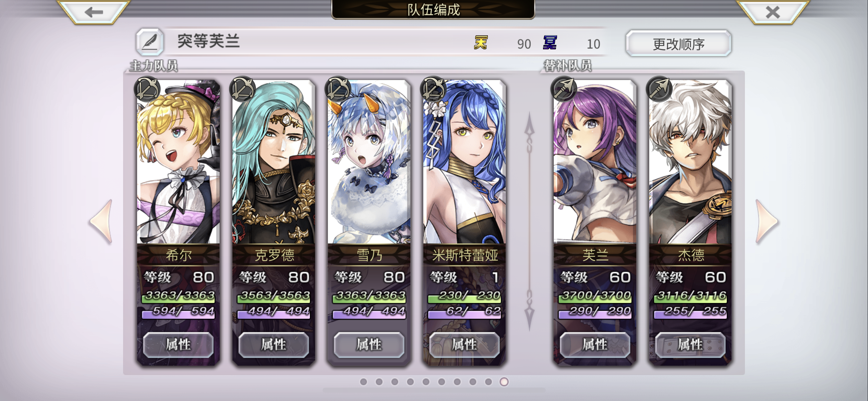868x401 pixels.
Task: Select 雪乃 character portrait
Action: (369, 162)
